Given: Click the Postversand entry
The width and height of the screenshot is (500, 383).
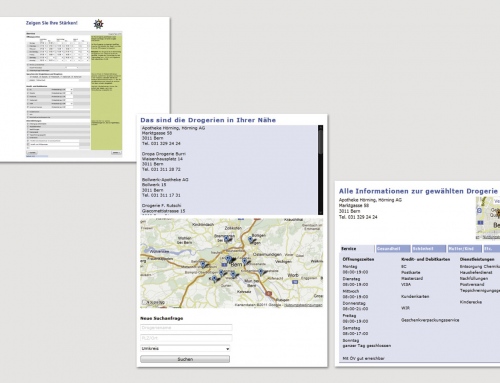Looking at the screenshot, I should (472, 284).
